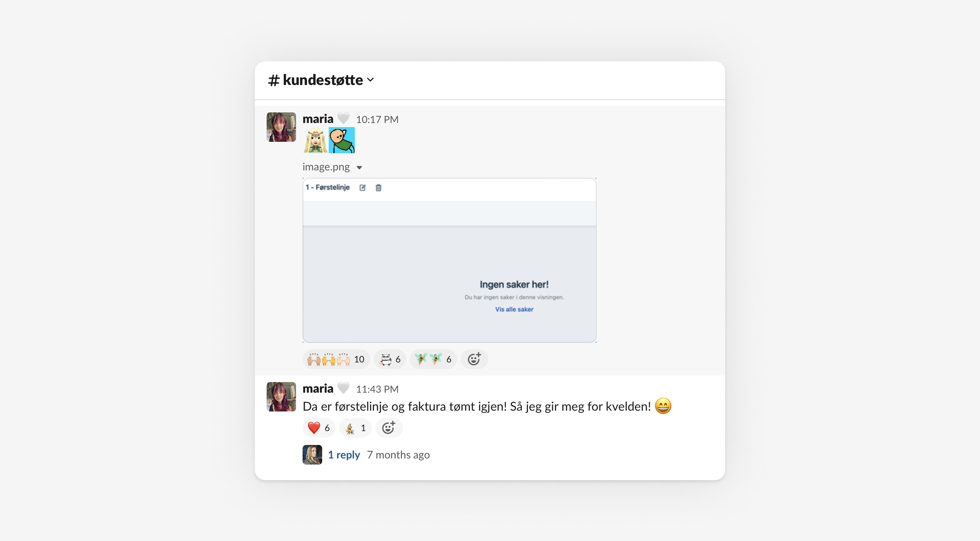
Task: Toggle the banana reaction with 1
Action: point(355,428)
